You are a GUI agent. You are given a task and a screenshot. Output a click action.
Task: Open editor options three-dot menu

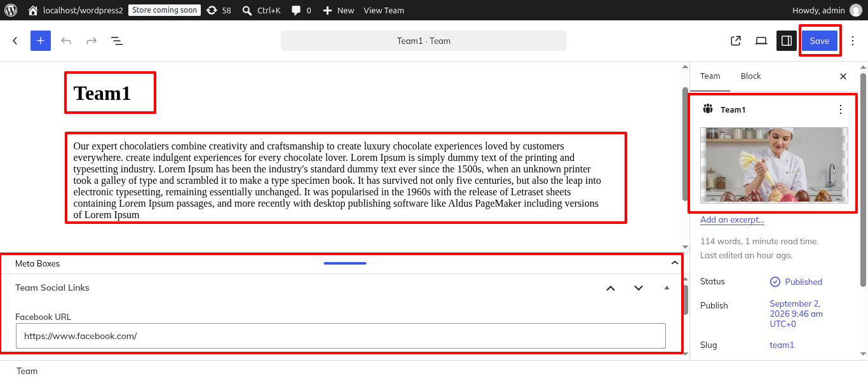[853, 41]
